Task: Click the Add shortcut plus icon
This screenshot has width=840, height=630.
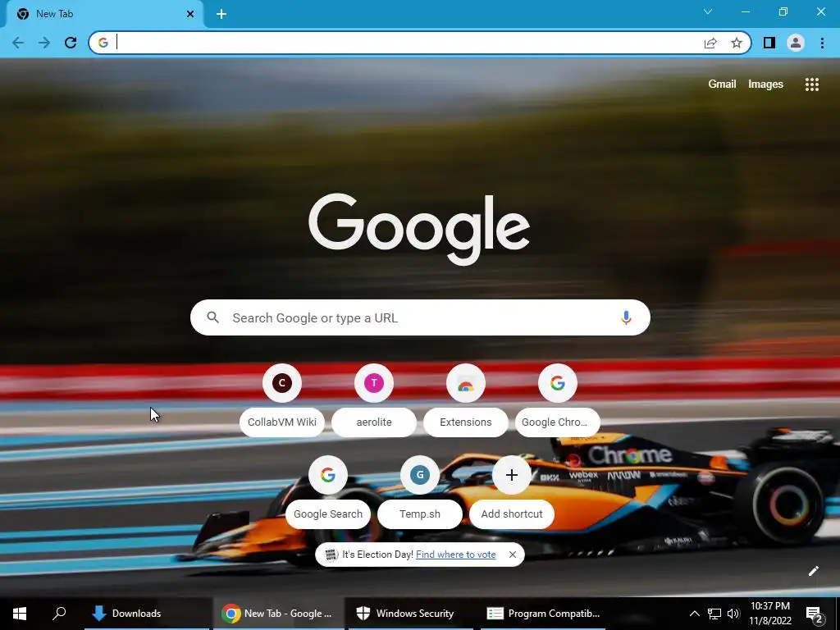Action: (x=512, y=475)
